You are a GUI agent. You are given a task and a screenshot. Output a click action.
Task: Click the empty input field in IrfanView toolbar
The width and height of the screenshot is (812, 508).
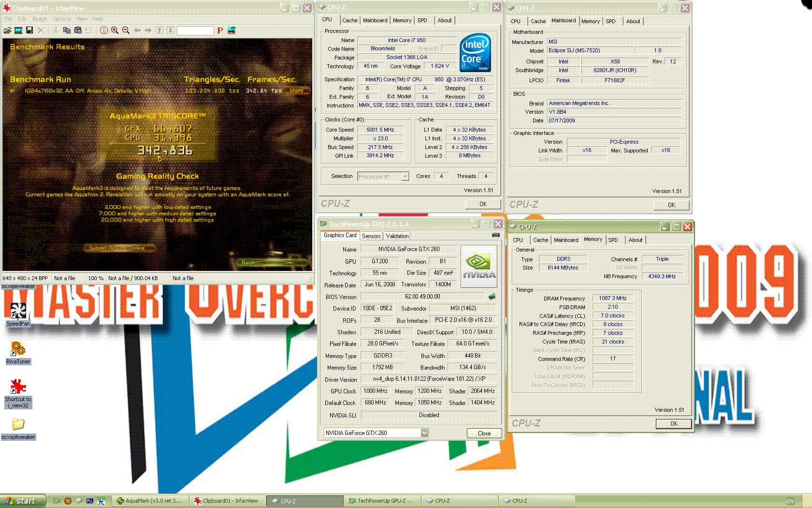(x=195, y=30)
